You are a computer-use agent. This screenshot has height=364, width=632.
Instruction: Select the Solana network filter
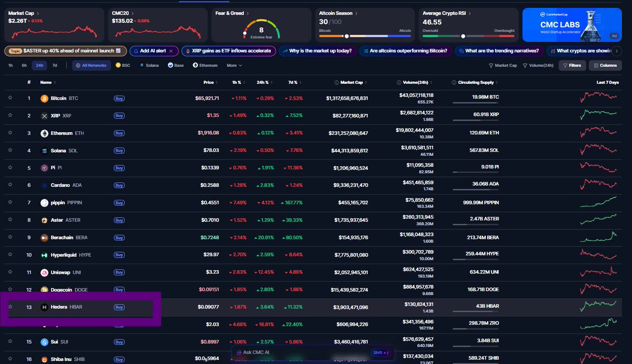pyautogui.click(x=149, y=66)
